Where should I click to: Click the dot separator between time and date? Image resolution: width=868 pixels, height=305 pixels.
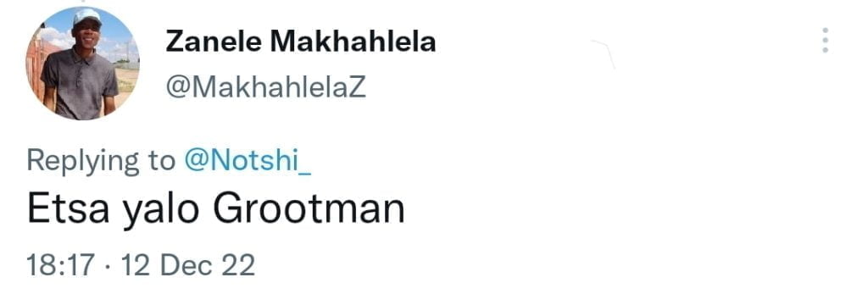tap(108, 266)
